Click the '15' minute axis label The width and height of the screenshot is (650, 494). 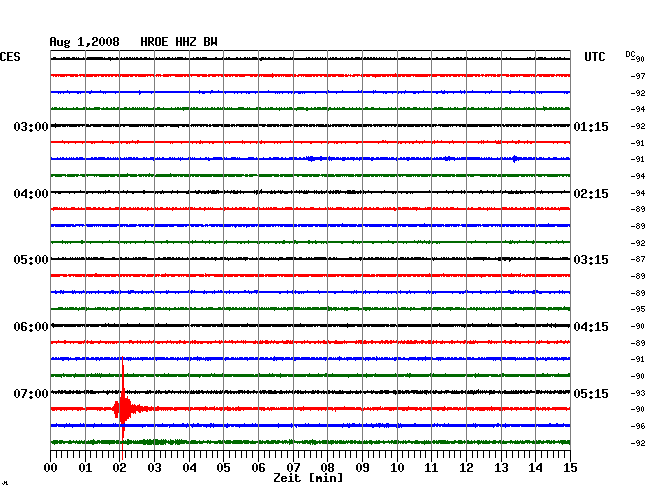click(570, 467)
